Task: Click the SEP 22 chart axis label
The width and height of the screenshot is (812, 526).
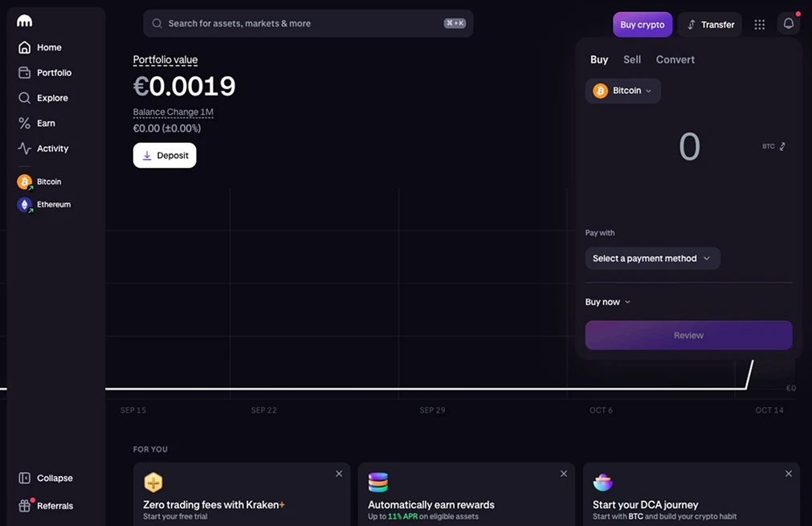Action: click(263, 410)
